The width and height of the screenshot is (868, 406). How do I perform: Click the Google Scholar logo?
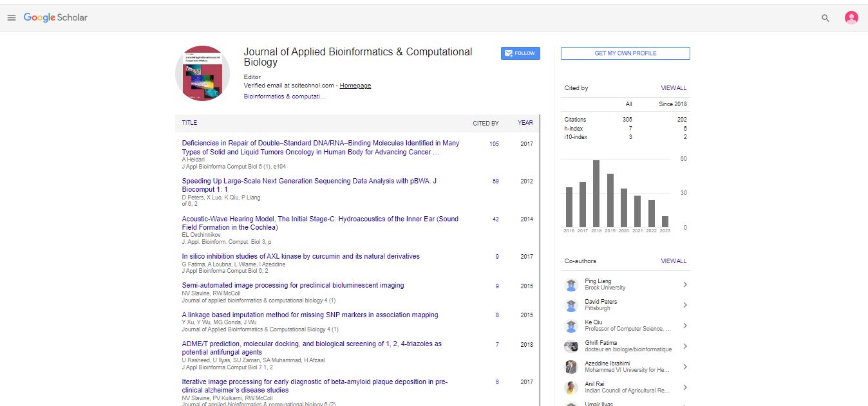(55, 17)
